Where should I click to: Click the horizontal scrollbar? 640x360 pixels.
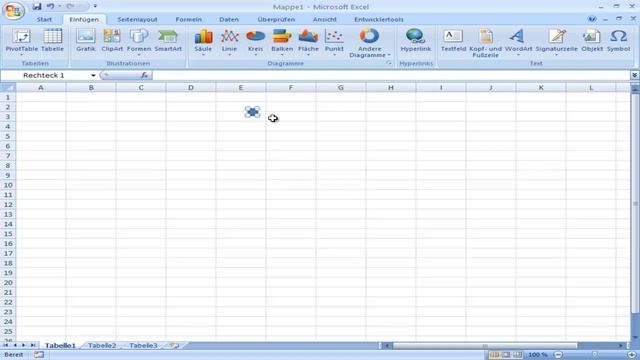(x=485, y=346)
